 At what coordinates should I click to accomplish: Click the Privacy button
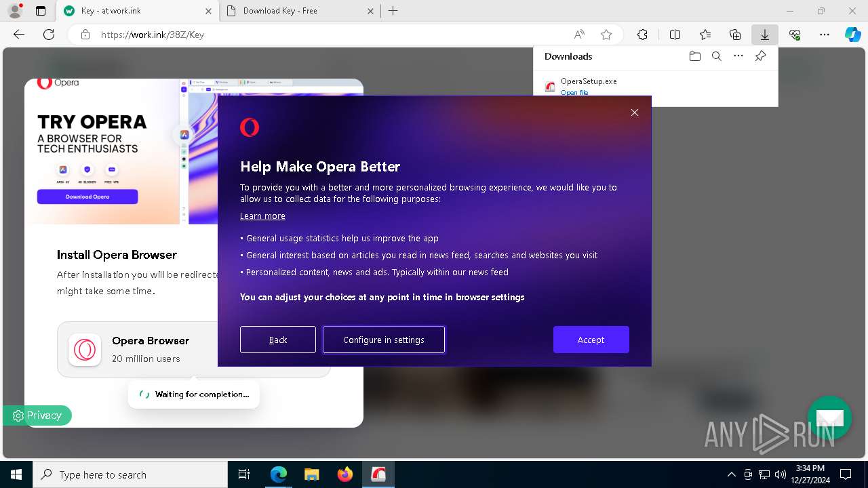tap(37, 415)
